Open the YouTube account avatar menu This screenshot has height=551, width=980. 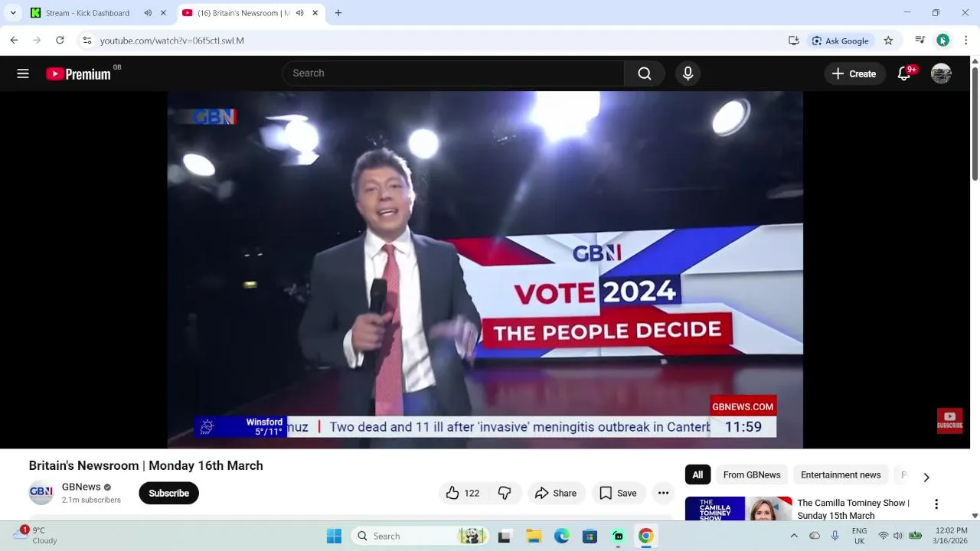(x=941, y=73)
